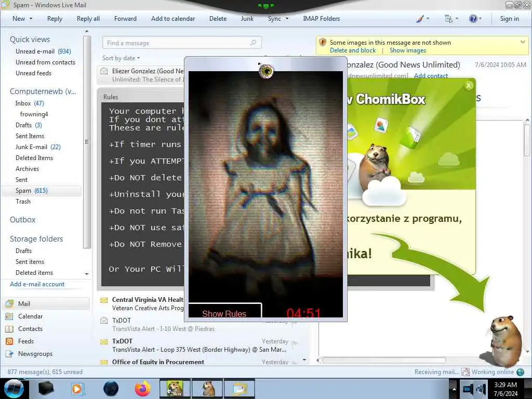Click the reading pane horizontal scrollbar
Image resolution: width=532 pixels, height=399 pixels.
384,360
